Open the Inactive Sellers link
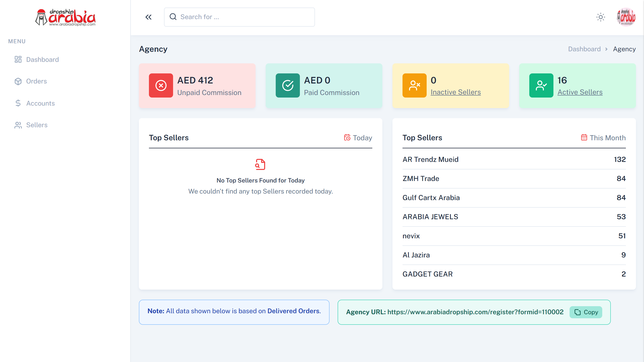644x362 pixels. click(456, 92)
